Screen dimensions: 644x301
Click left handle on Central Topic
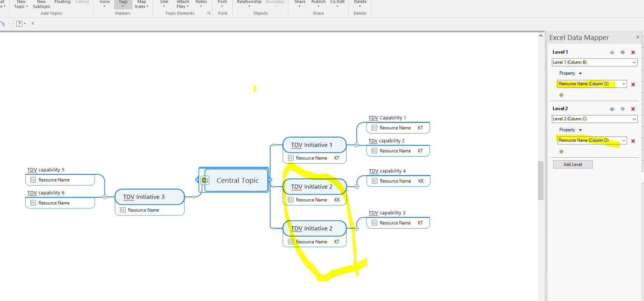click(x=197, y=180)
